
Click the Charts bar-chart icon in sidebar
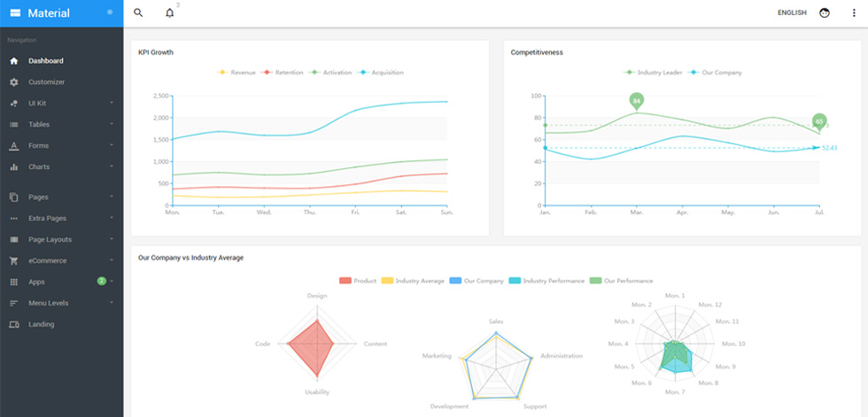pos(14,166)
